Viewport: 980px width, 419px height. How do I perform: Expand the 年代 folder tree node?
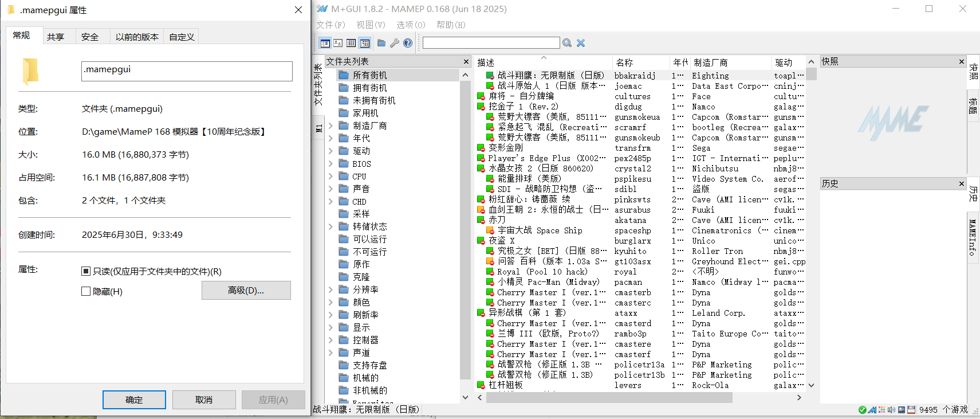[x=330, y=138]
